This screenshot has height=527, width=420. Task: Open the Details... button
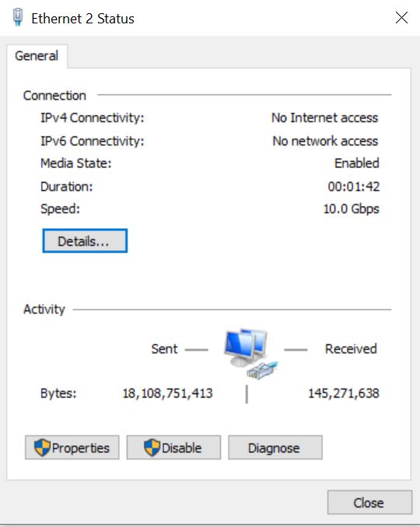coord(85,241)
